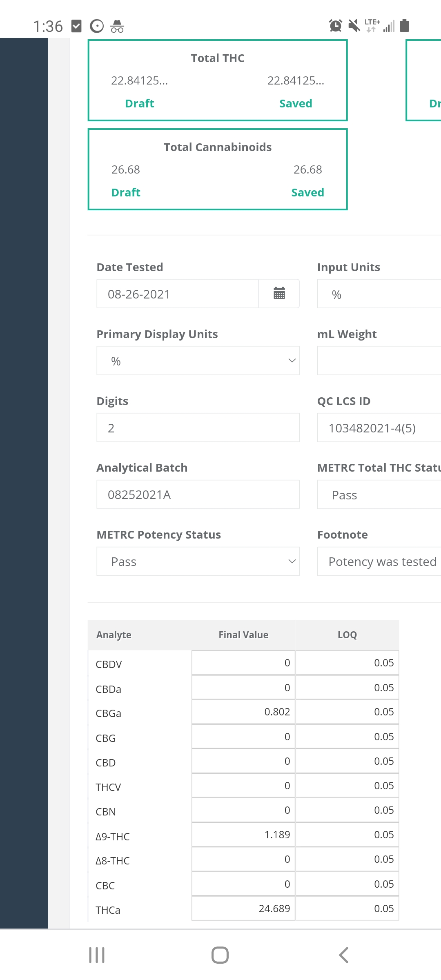This screenshot has width=441, height=980.
Task: Tap the muted sound status icon
Action: click(x=354, y=26)
